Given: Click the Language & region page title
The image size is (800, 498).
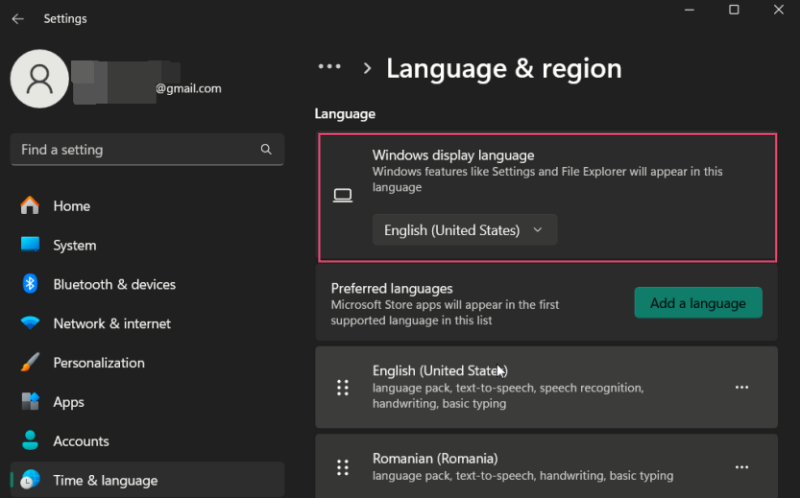Looking at the screenshot, I should 504,68.
